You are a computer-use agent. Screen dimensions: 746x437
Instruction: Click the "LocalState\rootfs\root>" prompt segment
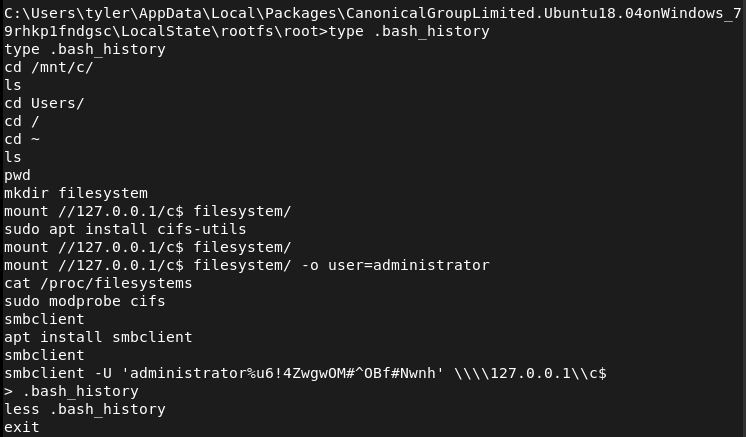pos(224,31)
